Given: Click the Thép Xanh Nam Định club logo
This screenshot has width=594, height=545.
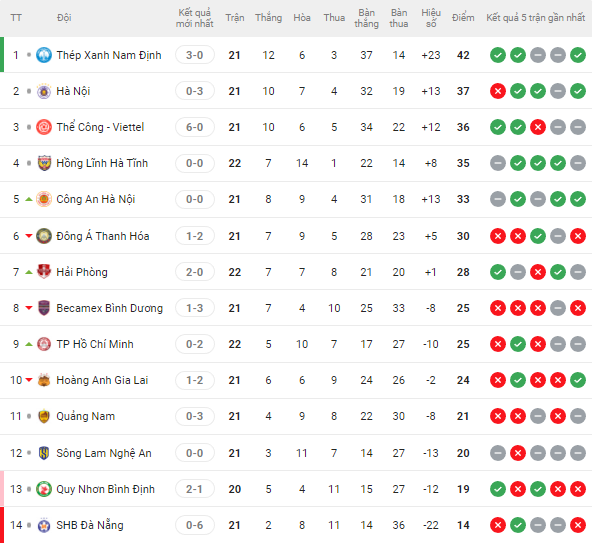Looking at the screenshot, I should pos(44,55).
